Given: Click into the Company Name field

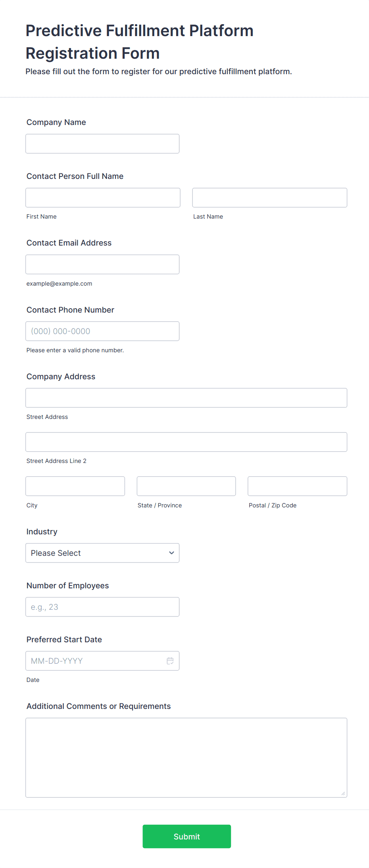Looking at the screenshot, I should tap(102, 144).
